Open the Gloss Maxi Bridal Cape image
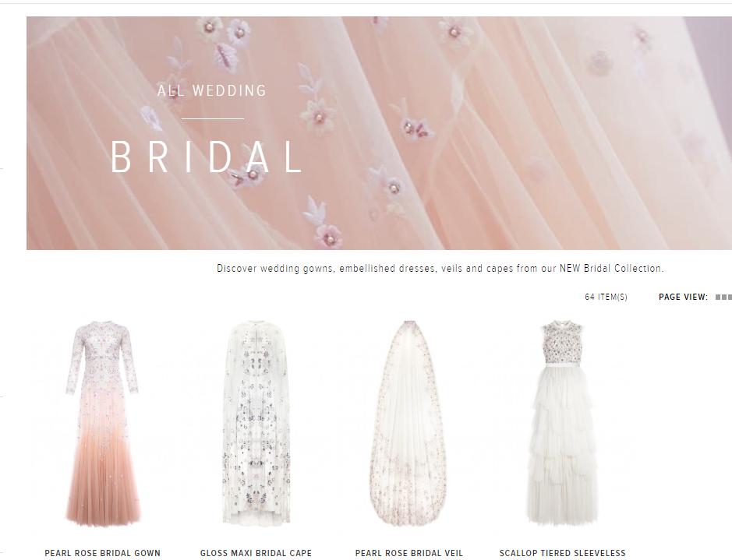The image size is (732, 560). click(256, 423)
